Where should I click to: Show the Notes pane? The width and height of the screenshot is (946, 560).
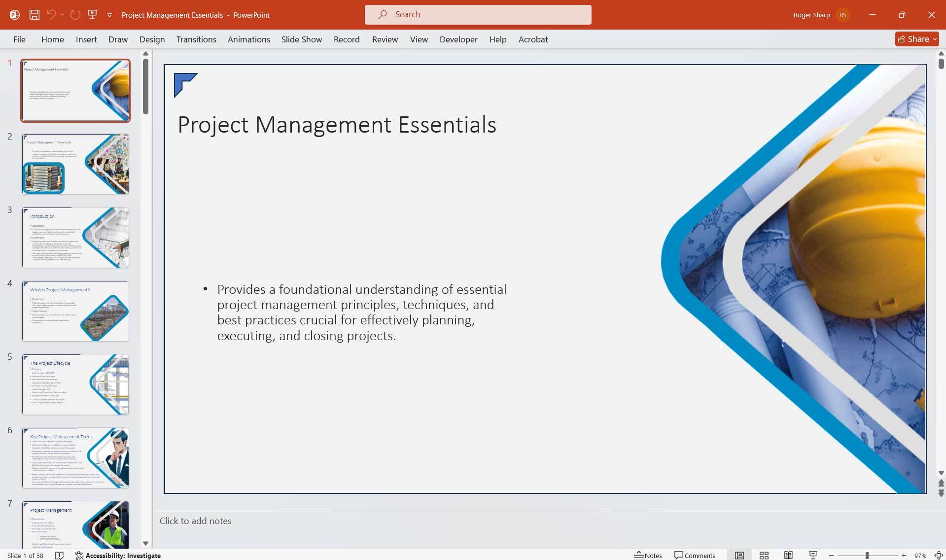pos(648,555)
